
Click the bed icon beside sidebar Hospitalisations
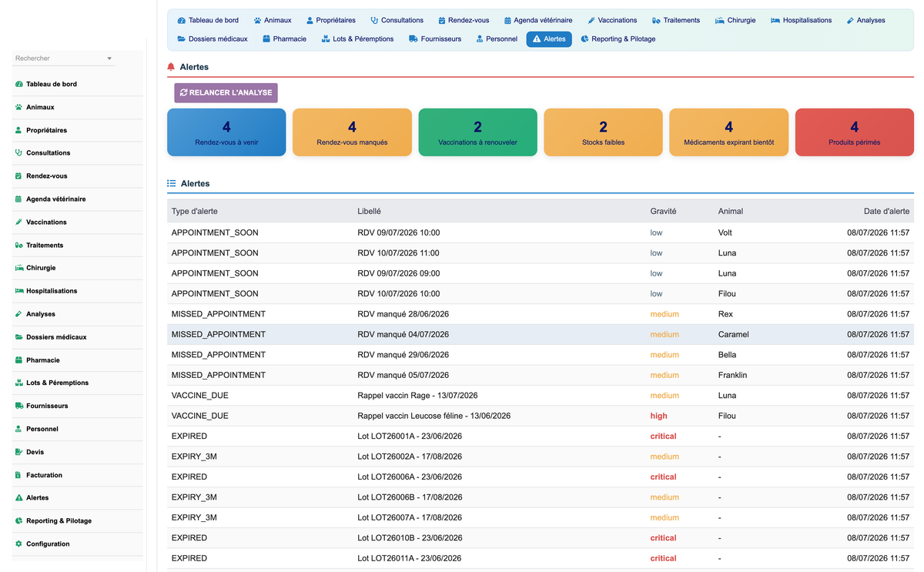(18, 291)
